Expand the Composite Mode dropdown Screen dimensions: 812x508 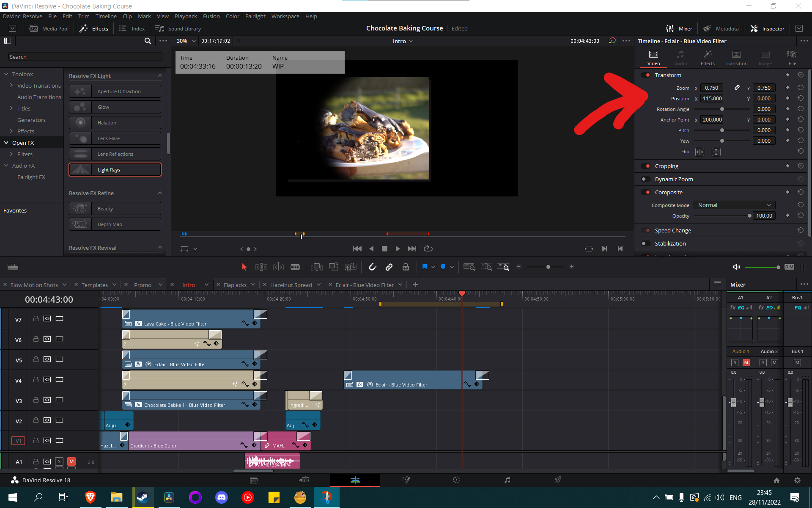[x=734, y=205]
